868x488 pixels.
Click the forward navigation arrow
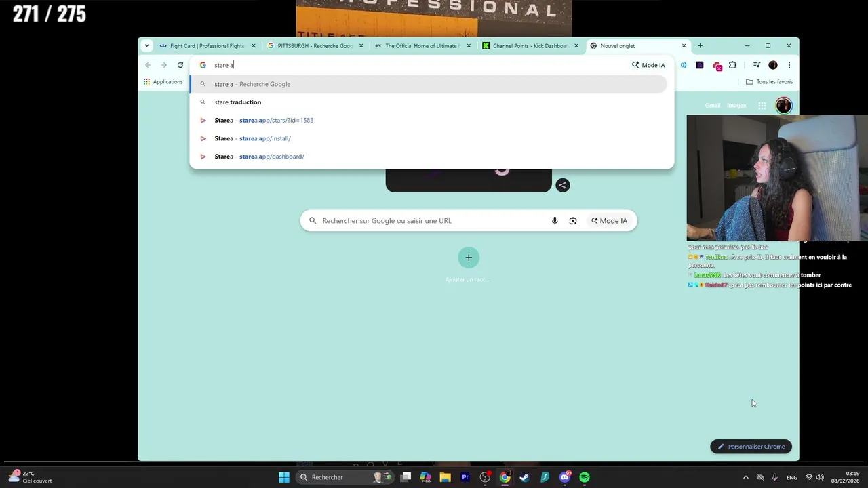click(x=164, y=65)
